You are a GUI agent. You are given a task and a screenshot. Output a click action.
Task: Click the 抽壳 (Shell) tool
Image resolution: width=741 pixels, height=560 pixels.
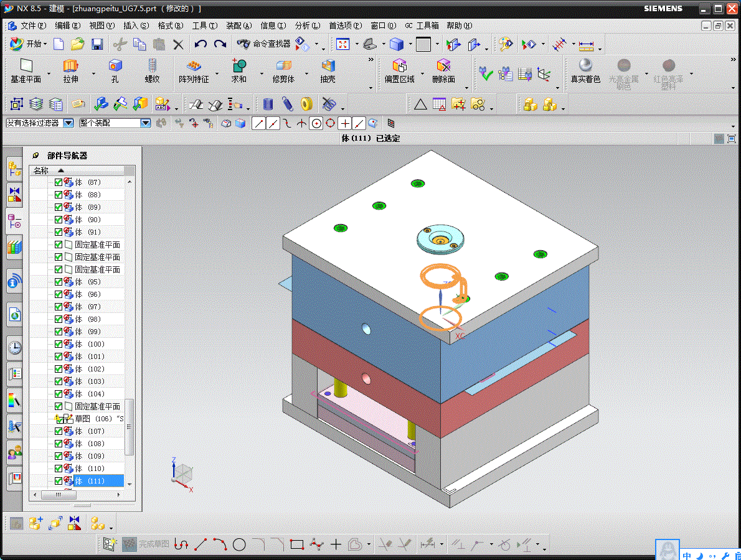click(x=328, y=70)
